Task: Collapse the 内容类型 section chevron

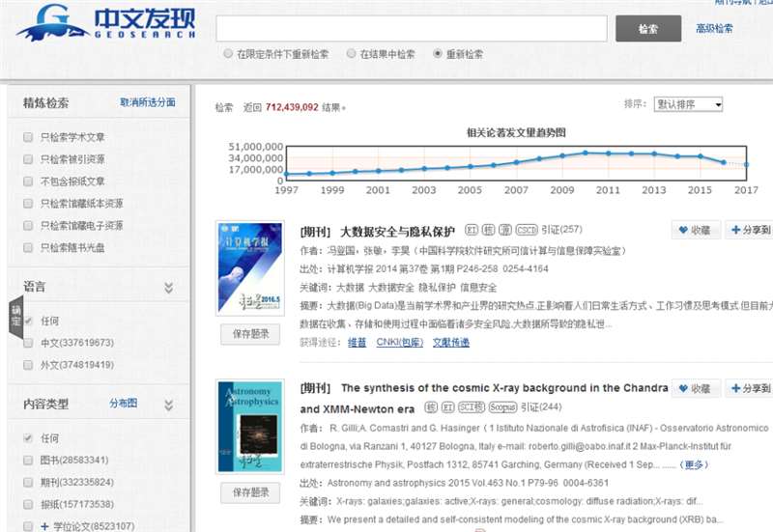Action: tap(169, 404)
